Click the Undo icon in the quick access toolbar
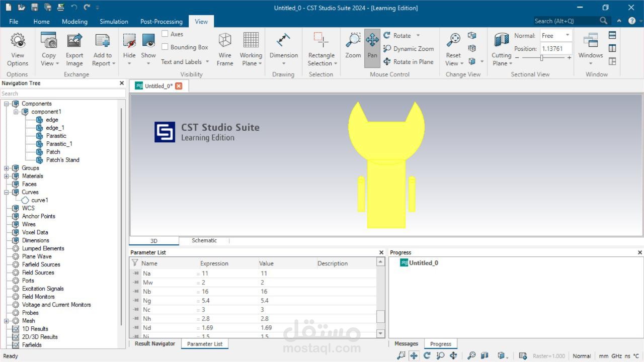The width and height of the screenshot is (644, 362). tap(74, 8)
